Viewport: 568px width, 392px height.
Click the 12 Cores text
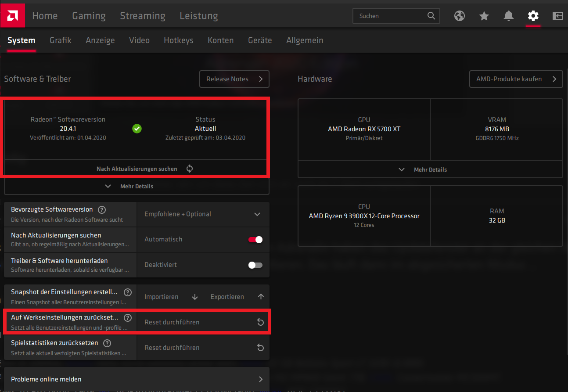click(364, 225)
